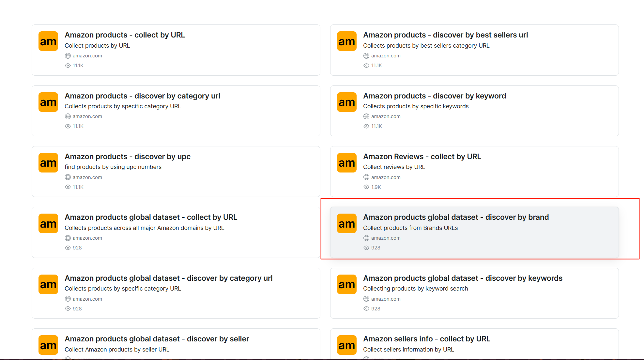Choose global dataset - discover by seller title
Screen dimensions: 644x360
click(x=157, y=339)
